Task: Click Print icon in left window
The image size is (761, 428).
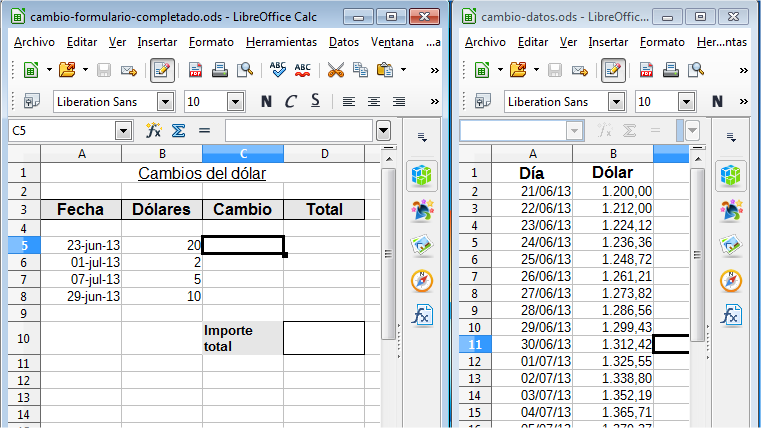Action: [x=220, y=70]
